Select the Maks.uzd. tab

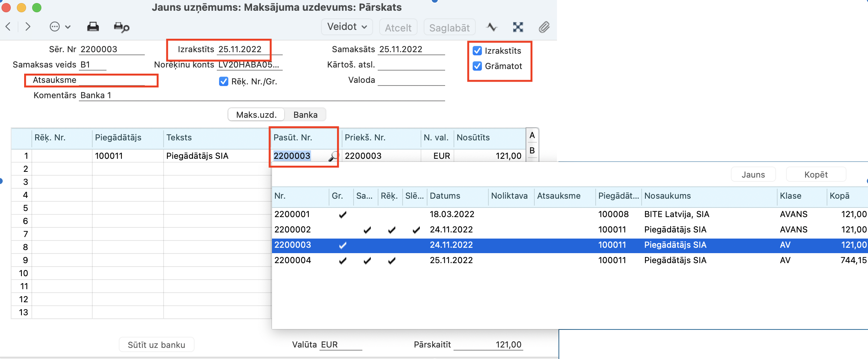(256, 115)
